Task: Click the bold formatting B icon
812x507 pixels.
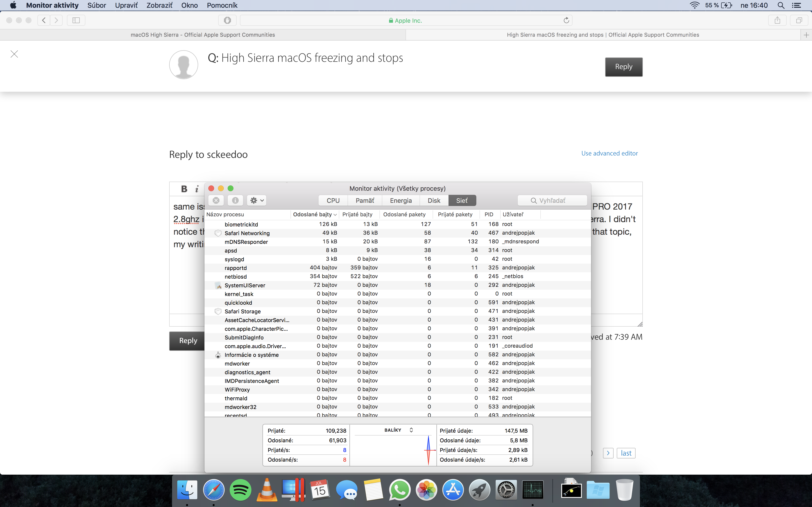Action: point(184,189)
